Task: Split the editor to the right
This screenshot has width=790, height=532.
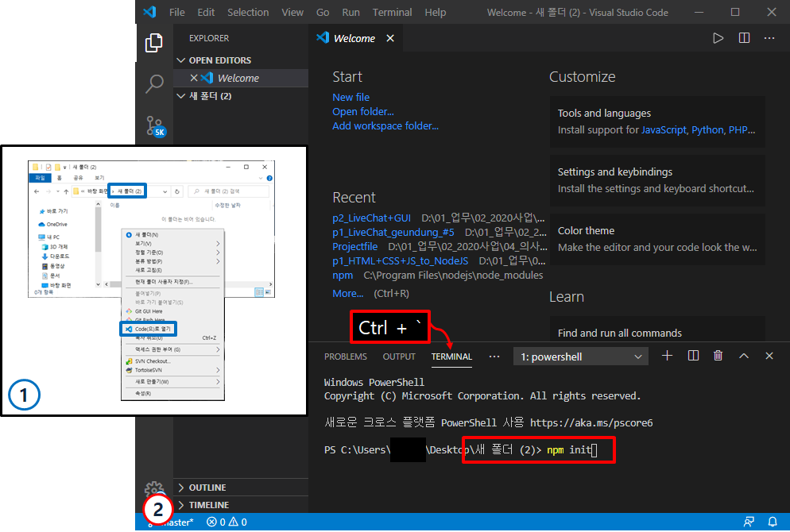Action: [744, 38]
